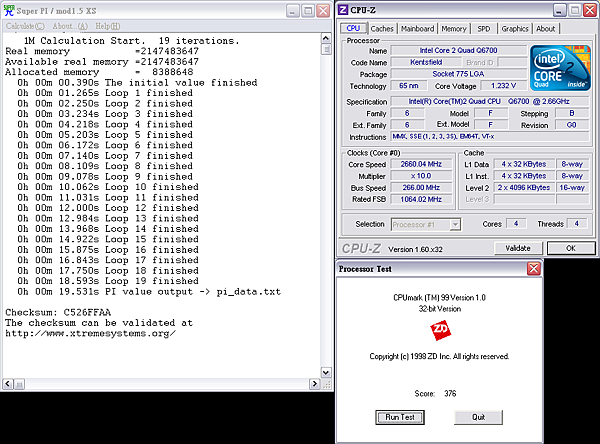600x444 pixels.
Task: Close the Super PI window
Action: [x=323, y=11]
